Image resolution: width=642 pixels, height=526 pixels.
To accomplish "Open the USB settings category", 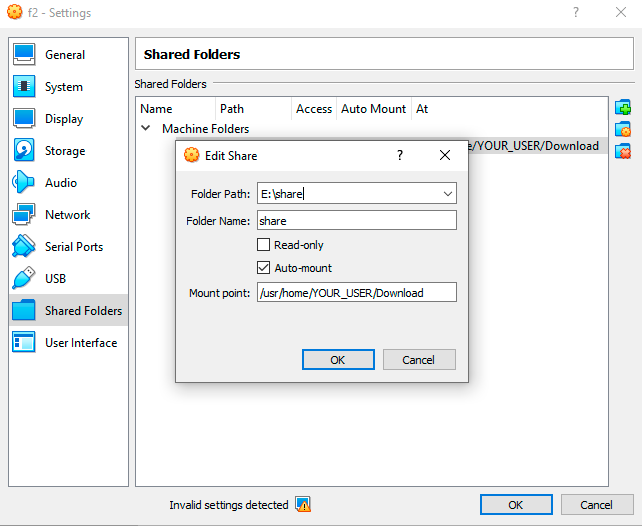I will tap(55, 279).
